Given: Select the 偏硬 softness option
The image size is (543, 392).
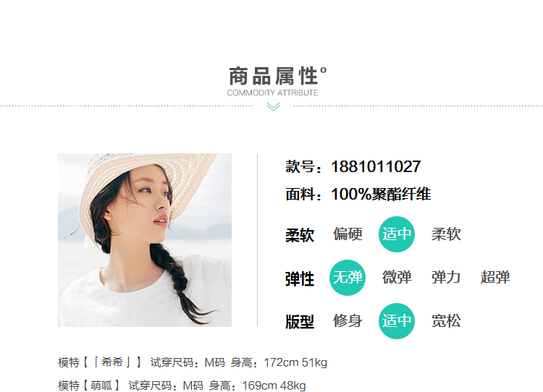Looking at the screenshot, I should point(348,234).
